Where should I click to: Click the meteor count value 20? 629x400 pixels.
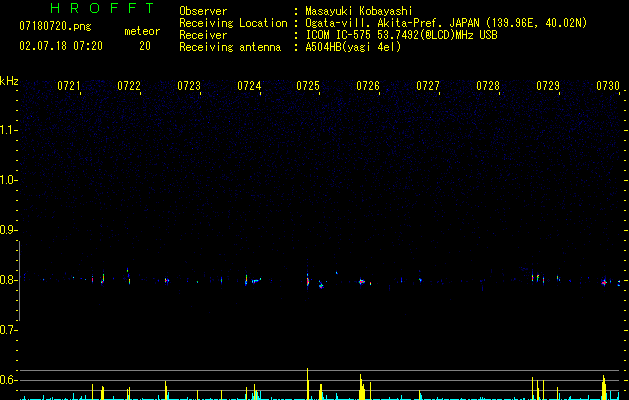coord(145,46)
